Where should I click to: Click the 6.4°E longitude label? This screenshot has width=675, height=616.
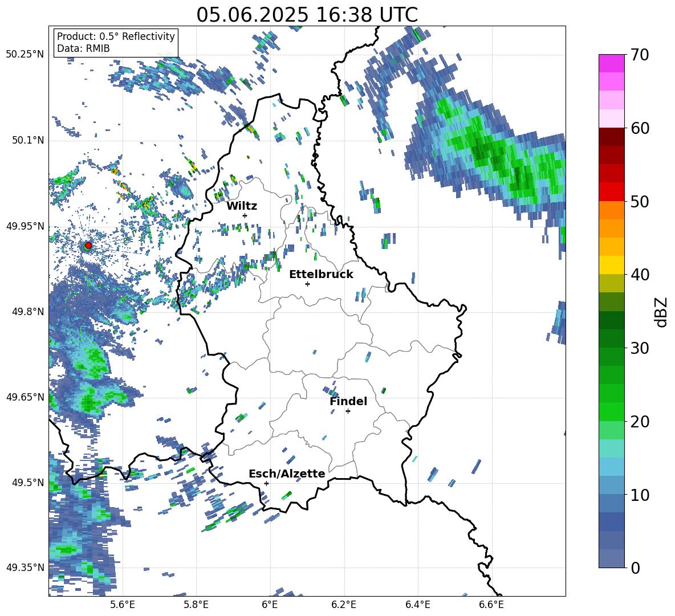coord(417,605)
